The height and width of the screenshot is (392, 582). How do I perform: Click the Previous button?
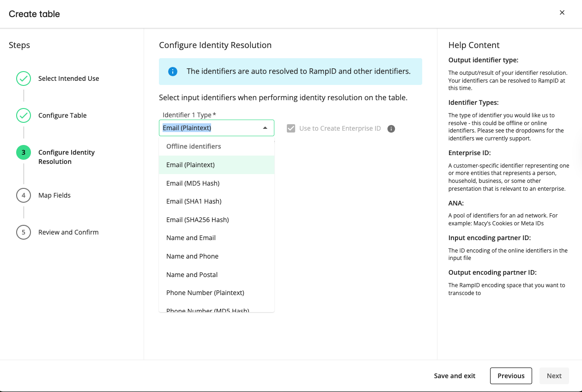coord(510,376)
